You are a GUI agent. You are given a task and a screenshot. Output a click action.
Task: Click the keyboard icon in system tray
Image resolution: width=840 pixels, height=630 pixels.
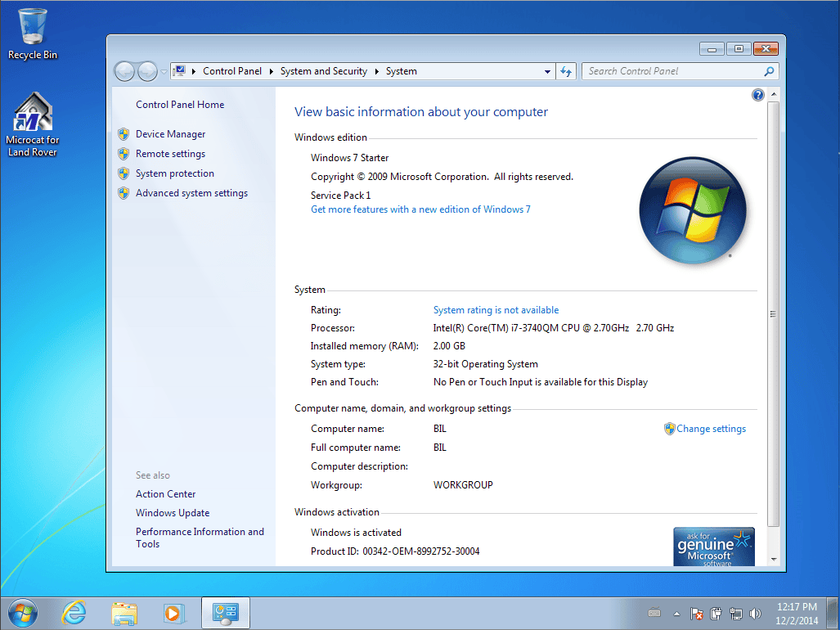point(654,613)
